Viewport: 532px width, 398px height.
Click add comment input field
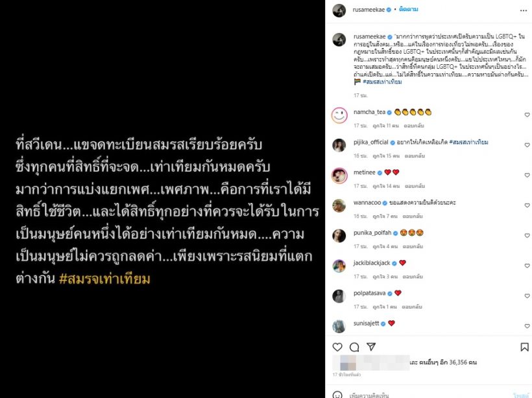[x=429, y=395]
